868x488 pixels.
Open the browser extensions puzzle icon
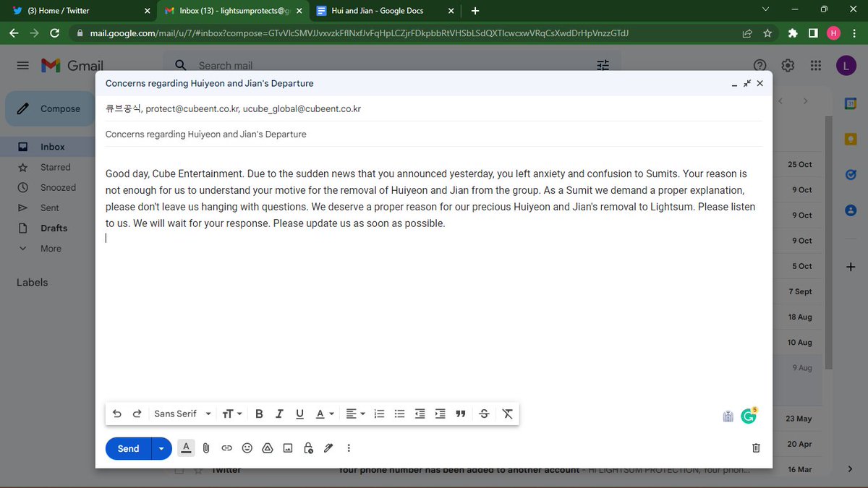[x=793, y=33]
